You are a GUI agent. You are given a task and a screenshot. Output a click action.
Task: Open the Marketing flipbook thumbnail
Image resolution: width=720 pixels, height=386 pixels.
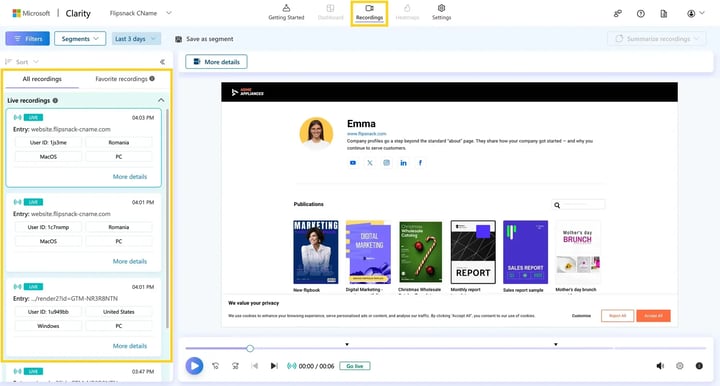pos(316,252)
